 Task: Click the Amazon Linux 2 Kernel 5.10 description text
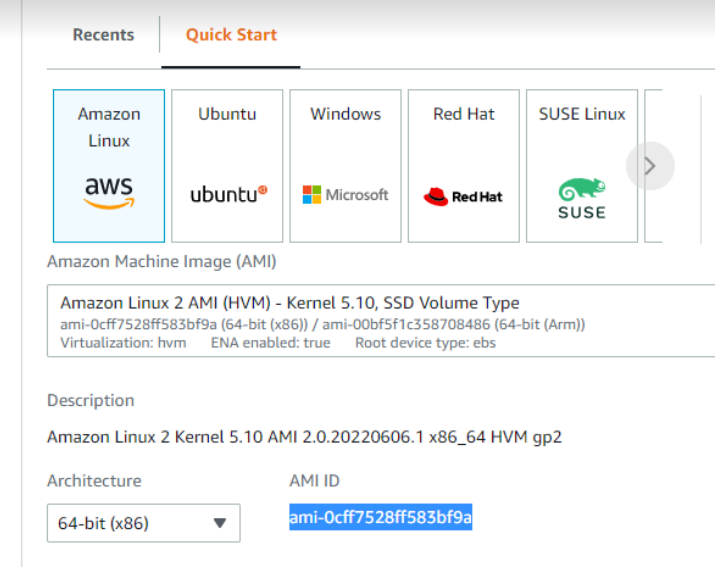point(304,437)
